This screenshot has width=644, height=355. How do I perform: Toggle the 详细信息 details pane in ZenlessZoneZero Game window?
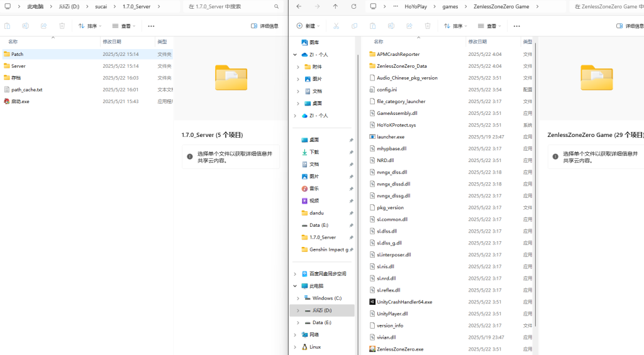pos(630,26)
